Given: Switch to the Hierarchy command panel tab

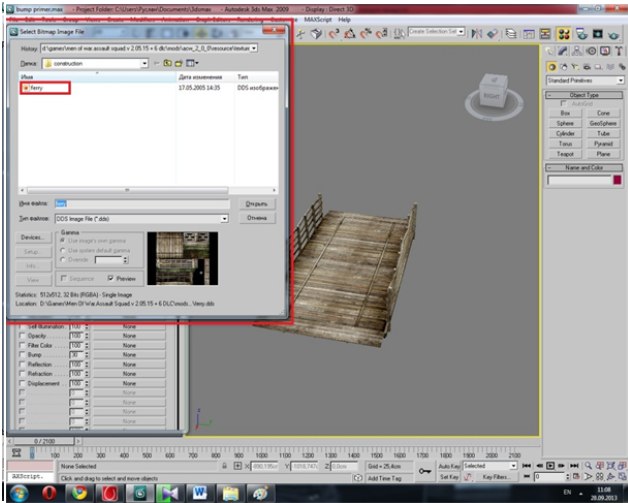Looking at the screenshot, I should click(577, 51).
